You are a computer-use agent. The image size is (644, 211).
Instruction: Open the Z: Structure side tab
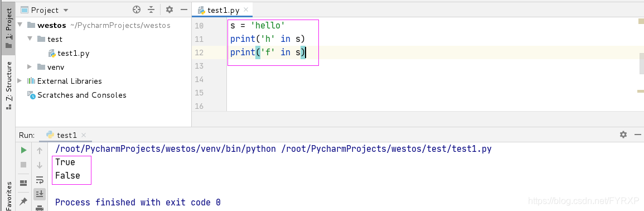click(x=8, y=85)
